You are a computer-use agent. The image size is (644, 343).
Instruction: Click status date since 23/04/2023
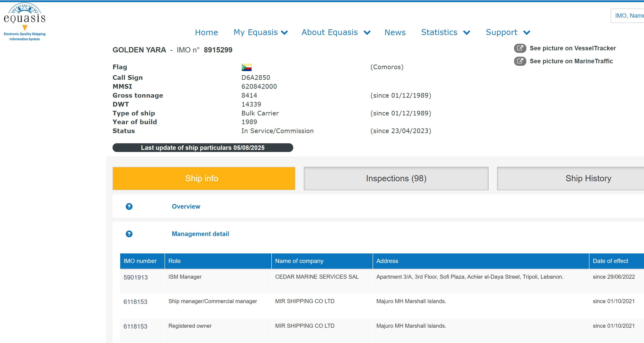401,131
